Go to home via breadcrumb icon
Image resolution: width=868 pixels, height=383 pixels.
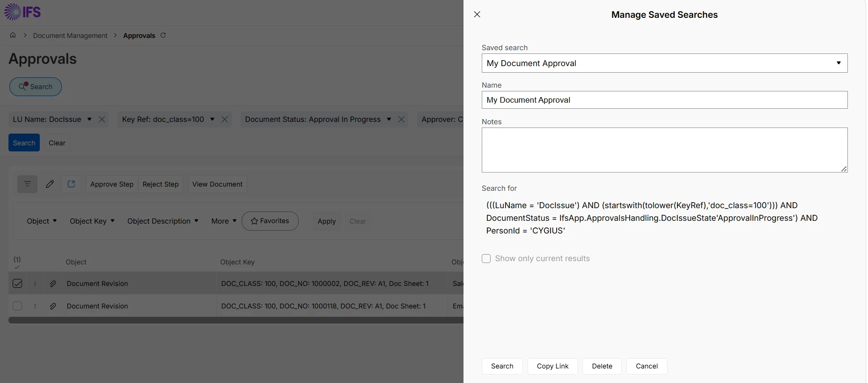(13, 35)
